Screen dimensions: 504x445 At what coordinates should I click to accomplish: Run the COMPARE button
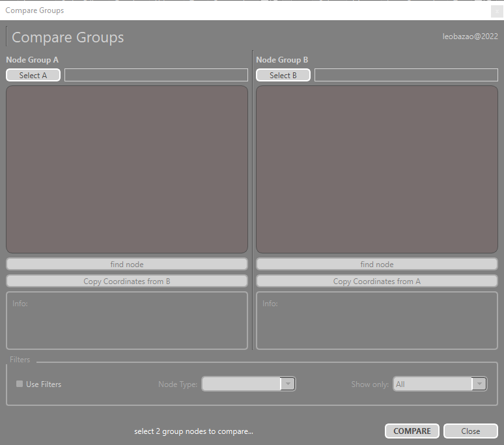coord(412,431)
